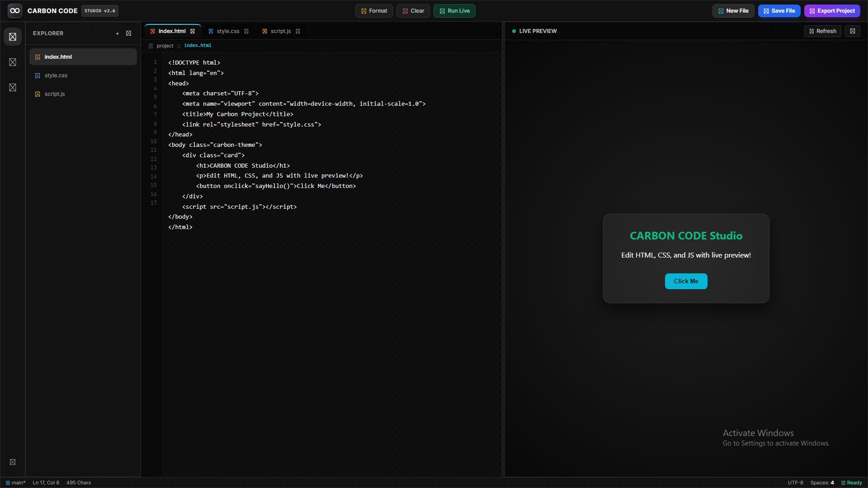Close the style.css tab
This screenshot has height=488, width=868.
pyautogui.click(x=246, y=31)
